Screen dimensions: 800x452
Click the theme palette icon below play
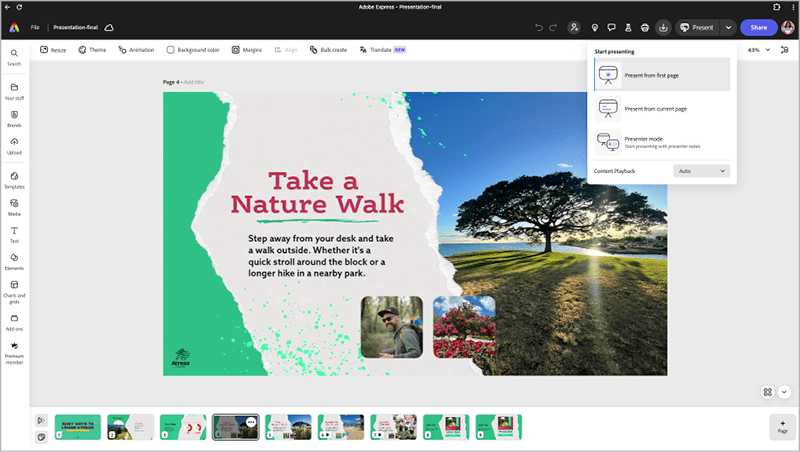pos(41,437)
